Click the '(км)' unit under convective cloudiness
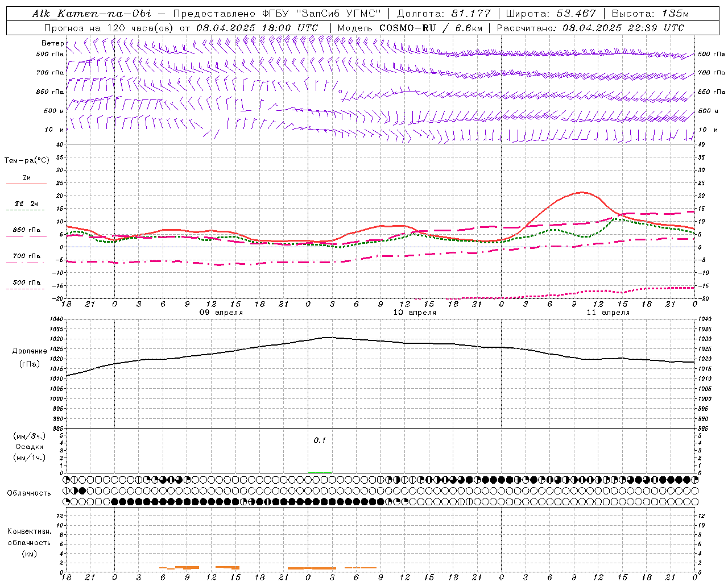This screenshot has width=728, height=582. click(30, 554)
